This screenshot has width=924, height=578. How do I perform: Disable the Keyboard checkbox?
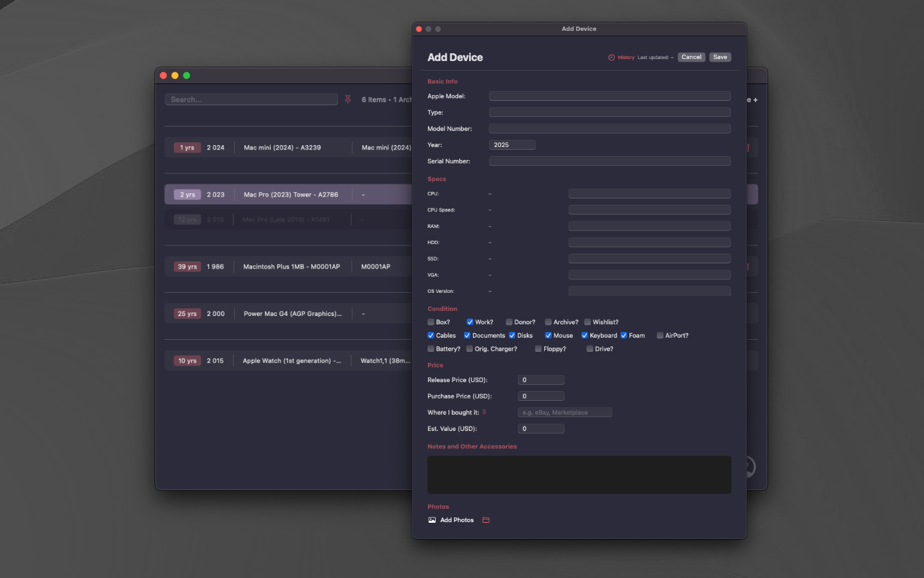pos(585,335)
